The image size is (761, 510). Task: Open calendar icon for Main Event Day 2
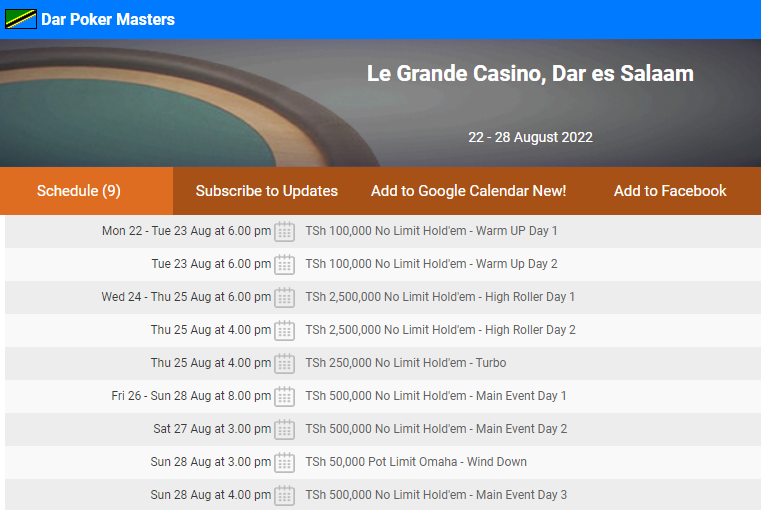click(x=284, y=429)
